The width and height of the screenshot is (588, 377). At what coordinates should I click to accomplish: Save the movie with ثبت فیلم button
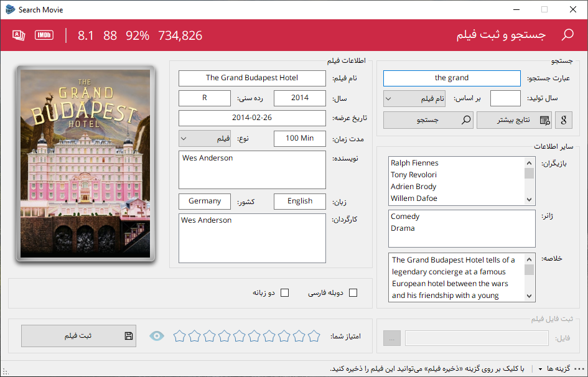click(x=78, y=336)
